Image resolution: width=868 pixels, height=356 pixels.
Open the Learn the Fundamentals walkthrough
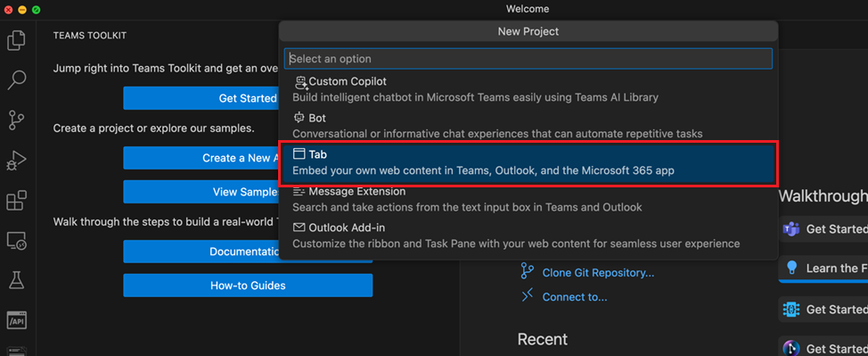click(823, 269)
